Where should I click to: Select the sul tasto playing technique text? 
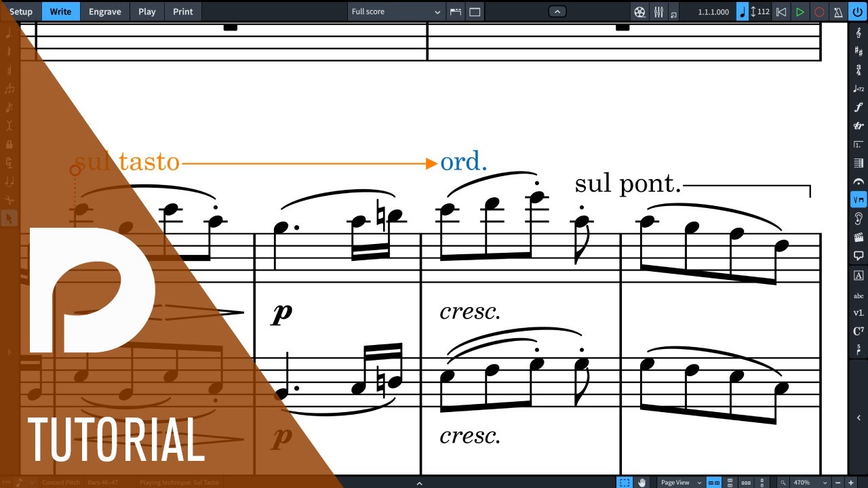point(127,163)
